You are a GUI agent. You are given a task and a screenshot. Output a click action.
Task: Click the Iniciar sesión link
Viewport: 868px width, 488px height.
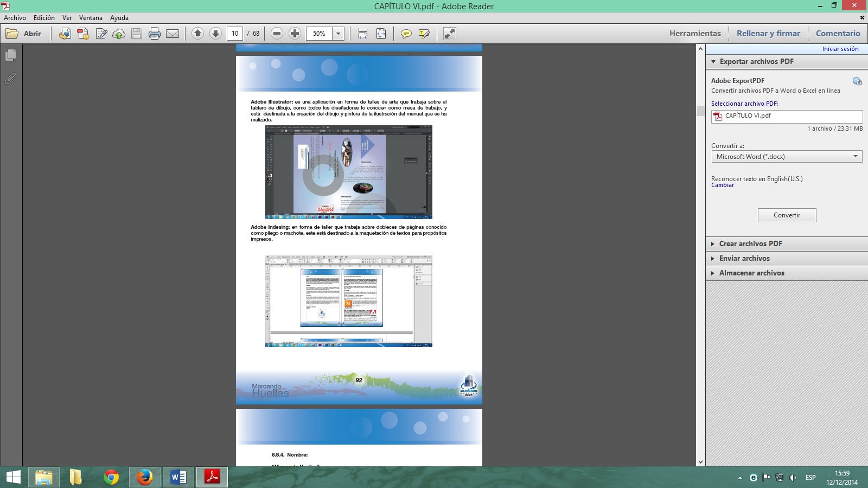(840, 49)
